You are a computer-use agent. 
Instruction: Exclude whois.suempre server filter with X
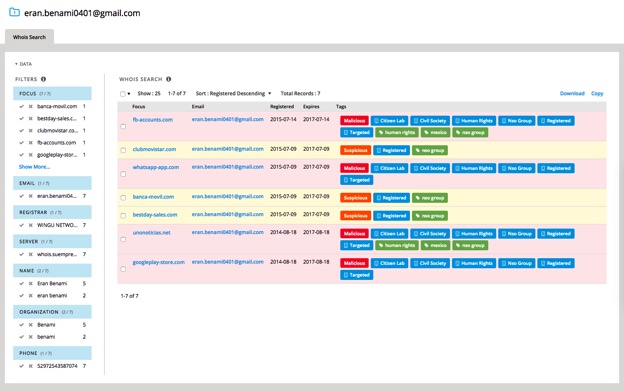tap(30, 254)
